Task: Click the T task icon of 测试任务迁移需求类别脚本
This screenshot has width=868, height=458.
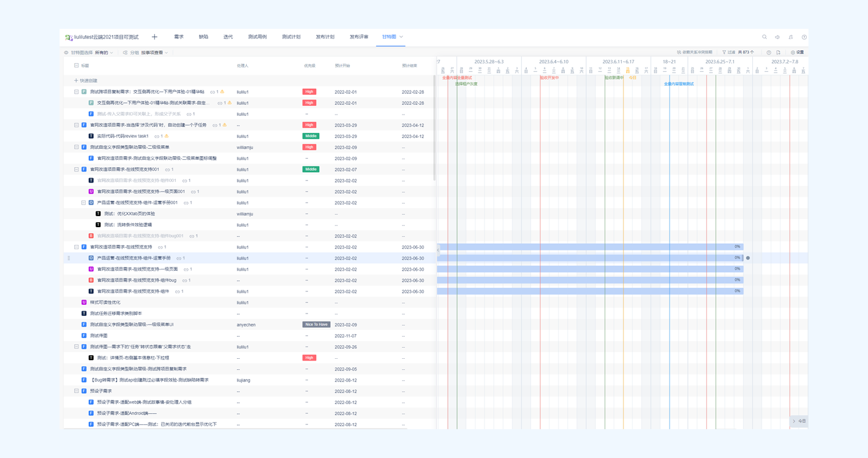Action: click(84, 313)
